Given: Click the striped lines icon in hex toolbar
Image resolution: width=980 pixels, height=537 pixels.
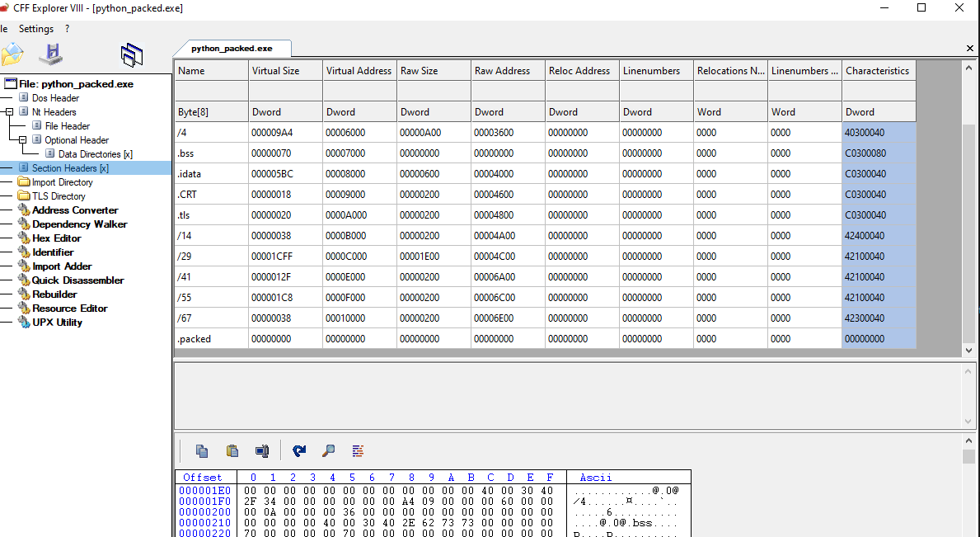Looking at the screenshot, I should [358, 450].
